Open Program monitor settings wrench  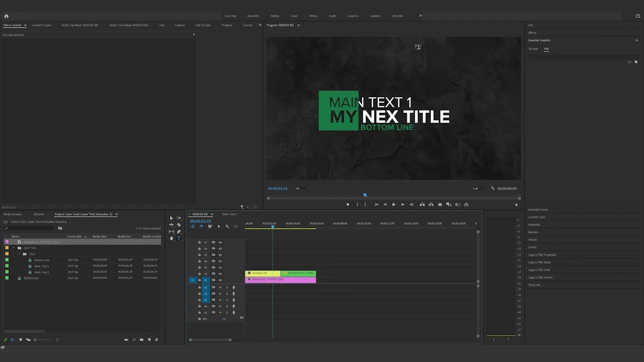click(493, 189)
